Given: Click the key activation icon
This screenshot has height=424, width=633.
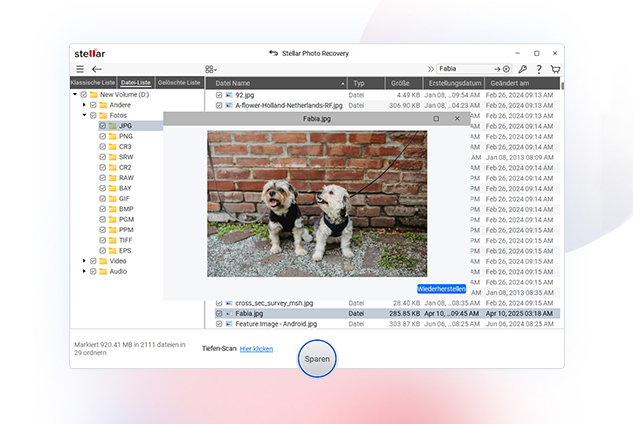Looking at the screenshot, I should click(x=522, y=69).
